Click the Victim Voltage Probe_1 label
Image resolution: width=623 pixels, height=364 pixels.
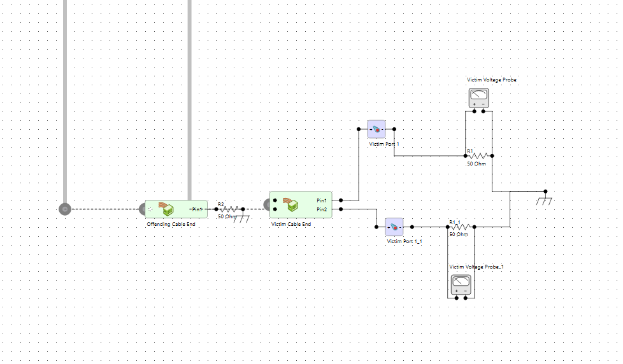point(476,267)
